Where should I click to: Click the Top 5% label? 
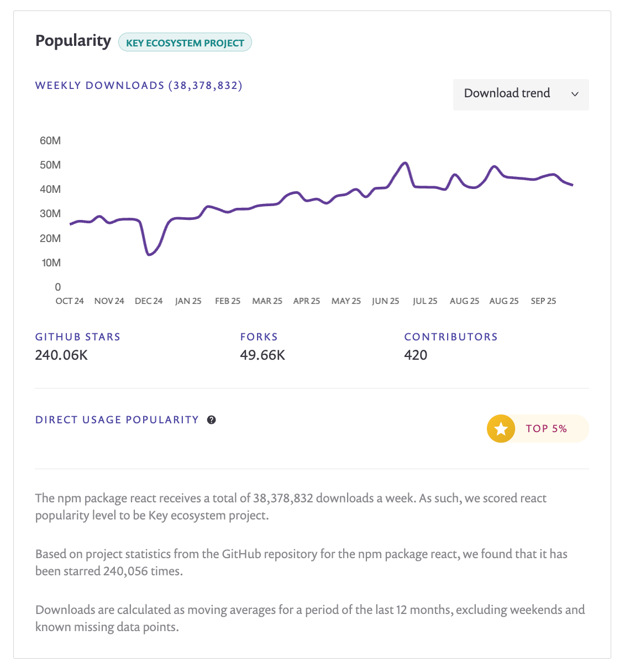[546, 429]
